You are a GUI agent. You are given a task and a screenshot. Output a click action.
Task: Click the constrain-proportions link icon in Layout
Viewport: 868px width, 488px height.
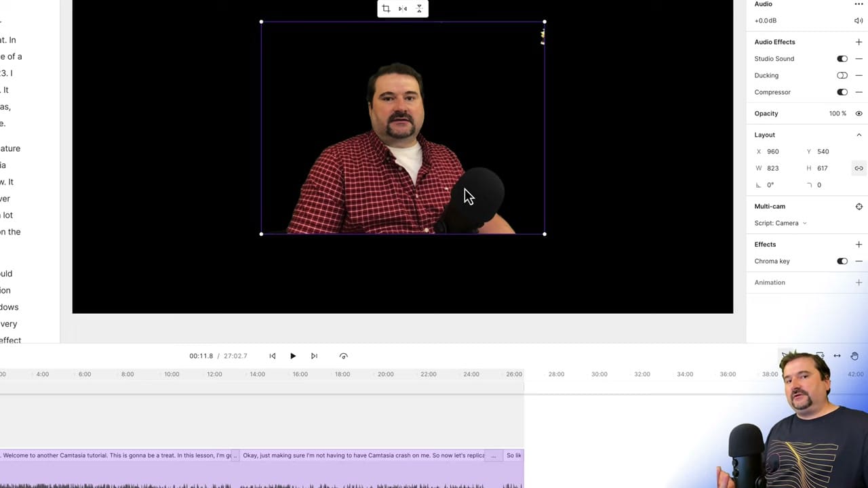(859, 167)
